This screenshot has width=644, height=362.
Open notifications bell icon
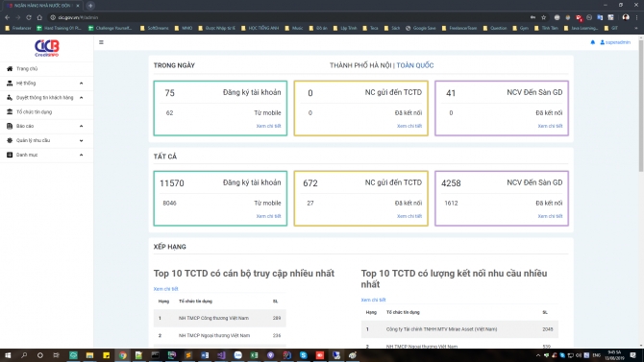click(593, 42)
